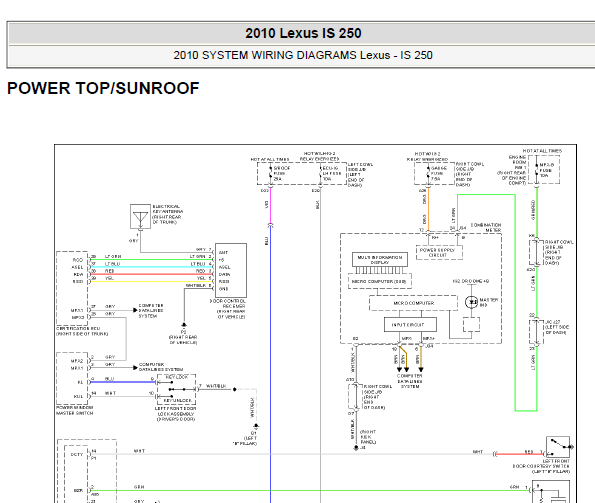Select the left front door courtesy switch symbol
This screenshot has width=595, height=503.
click(x=557, y=447)
